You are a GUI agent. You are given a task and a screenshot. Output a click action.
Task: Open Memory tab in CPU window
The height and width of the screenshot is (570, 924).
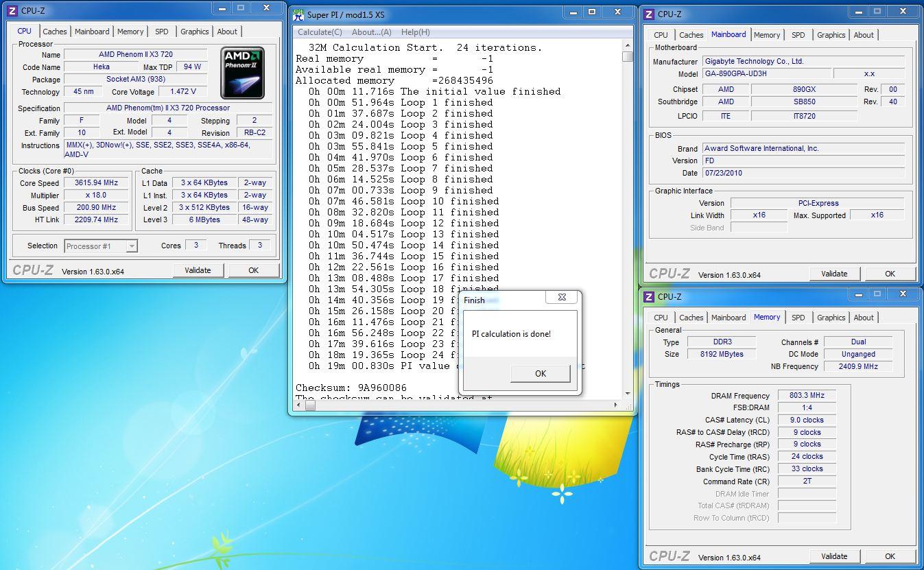(130, 32)
